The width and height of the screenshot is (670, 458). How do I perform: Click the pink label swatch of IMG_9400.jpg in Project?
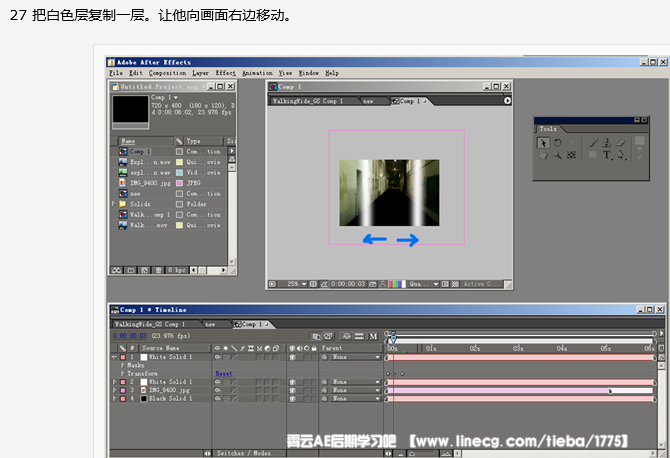(179, 183)
